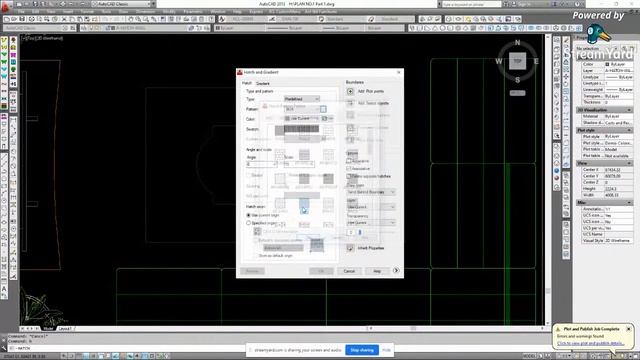Click Add: Select objects icon
Screen dimensions: 640x360
pos(350,103)
